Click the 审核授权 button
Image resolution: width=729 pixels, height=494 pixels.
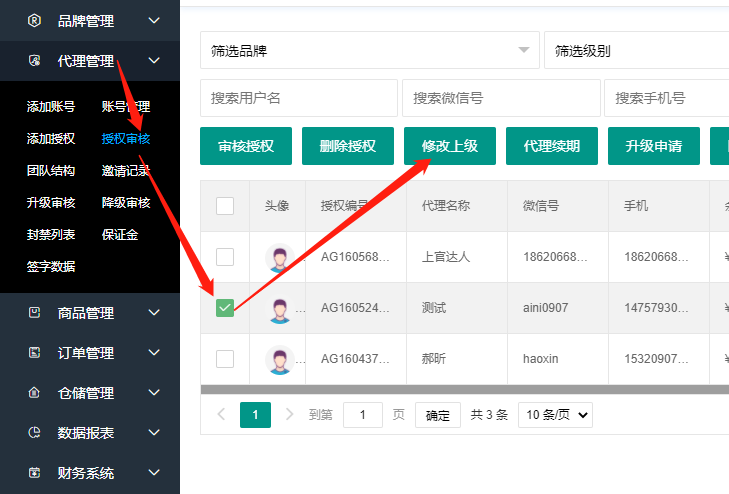(247, 146)
